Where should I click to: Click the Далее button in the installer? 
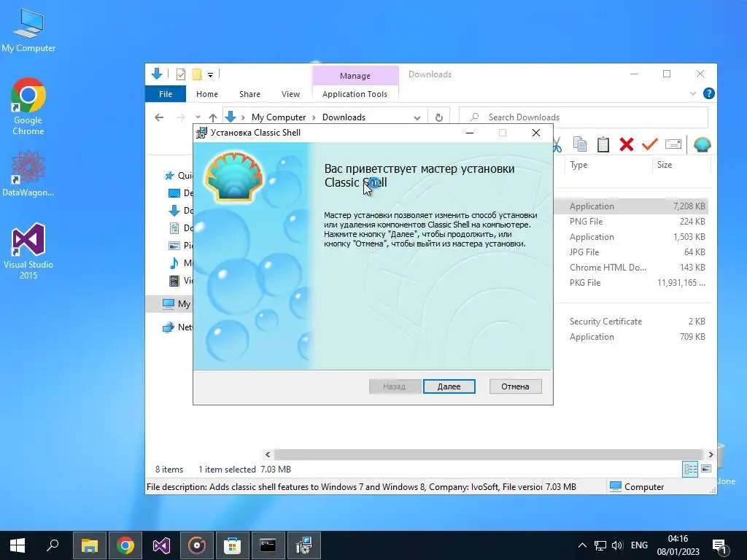click(449, 386)
